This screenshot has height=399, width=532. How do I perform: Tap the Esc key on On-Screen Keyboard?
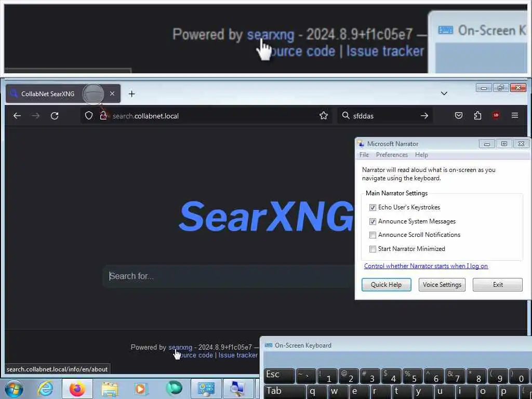pyautogui.click(x=279, y=376)
